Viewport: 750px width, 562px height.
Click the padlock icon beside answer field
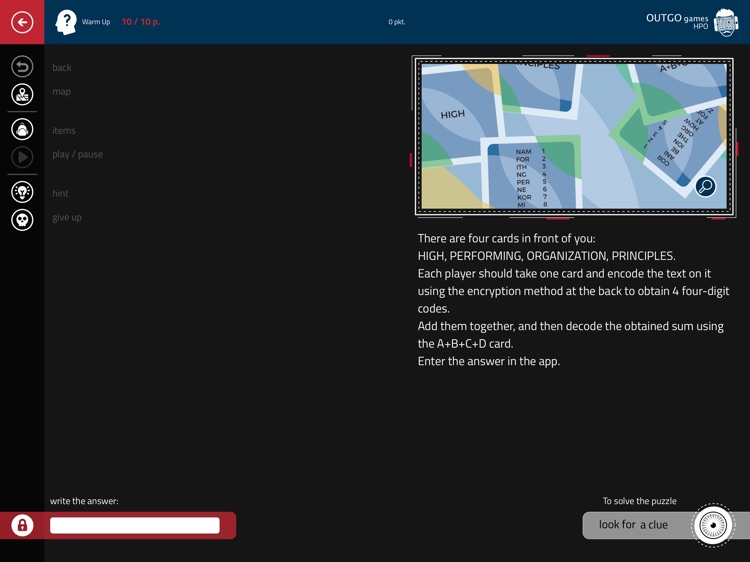22,525
